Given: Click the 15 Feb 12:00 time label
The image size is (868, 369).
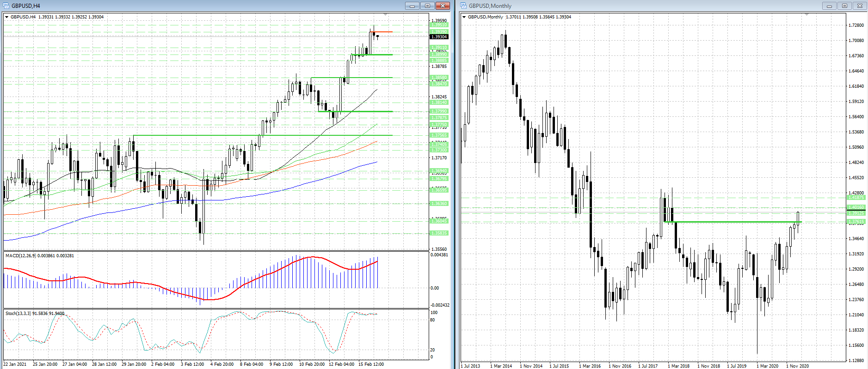Looking at the screenshot, I should [371, 364].
